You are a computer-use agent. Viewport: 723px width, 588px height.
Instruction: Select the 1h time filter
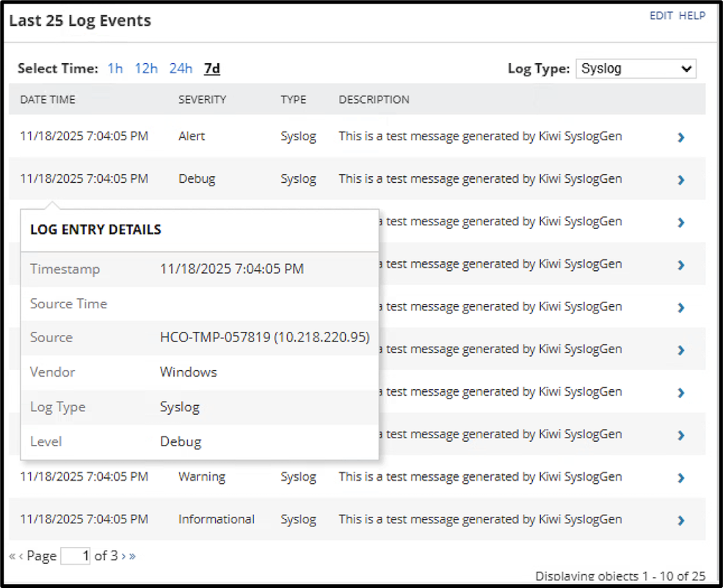point(115,68)
